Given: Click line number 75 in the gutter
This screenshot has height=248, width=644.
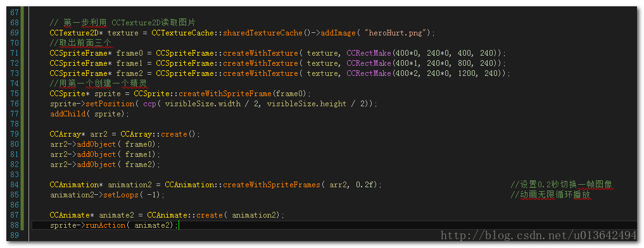Looking at the screenshot, I should click(14, 94).
